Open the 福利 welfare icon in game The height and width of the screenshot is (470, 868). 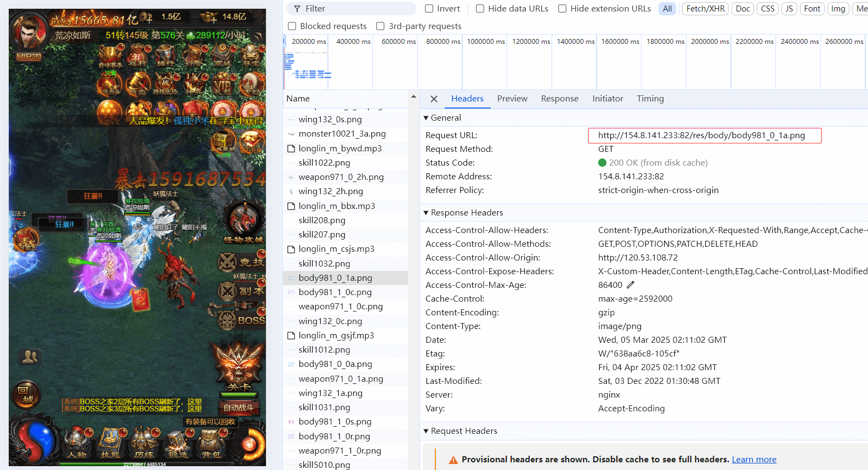137,55
